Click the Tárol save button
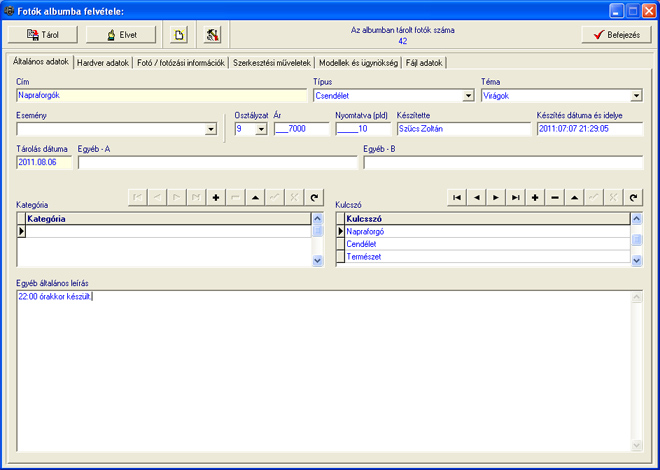 pos(43,35)
